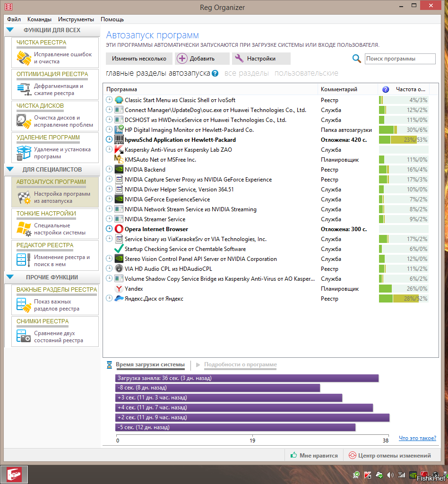Open Настройки button

tap(261, 59)
